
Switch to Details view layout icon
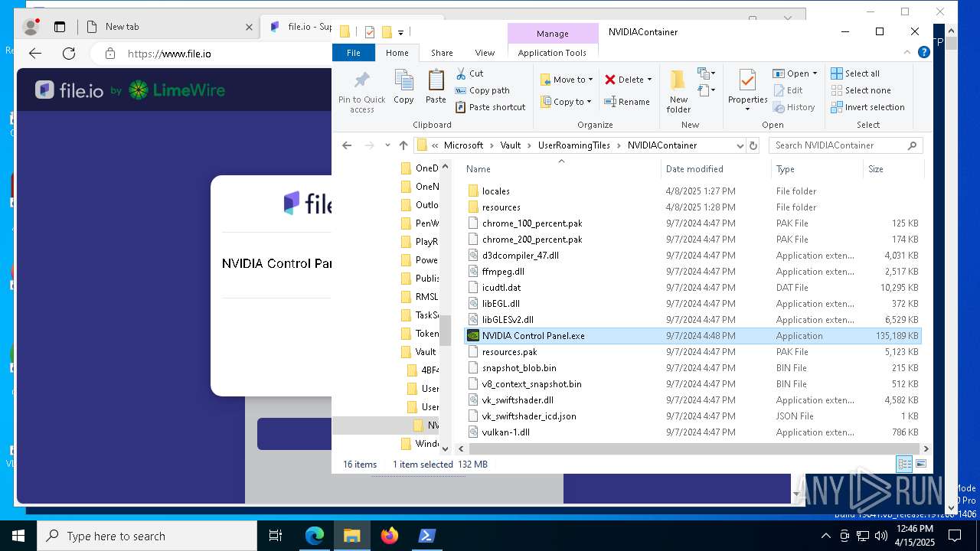904,464
